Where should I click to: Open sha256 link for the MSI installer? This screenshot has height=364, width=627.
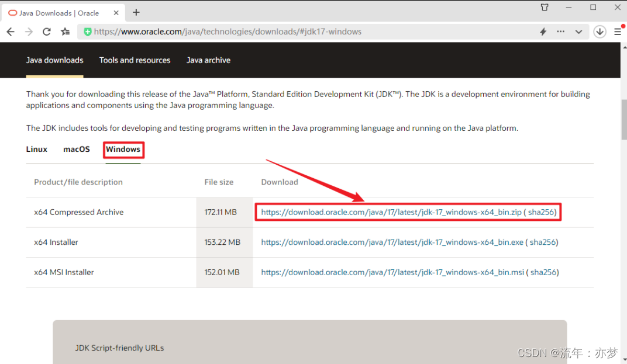pos(543,272)
